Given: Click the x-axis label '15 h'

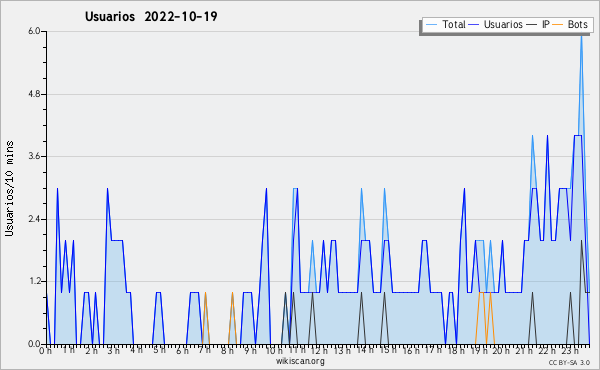Looking at the screenshot, I should [388, 350].
